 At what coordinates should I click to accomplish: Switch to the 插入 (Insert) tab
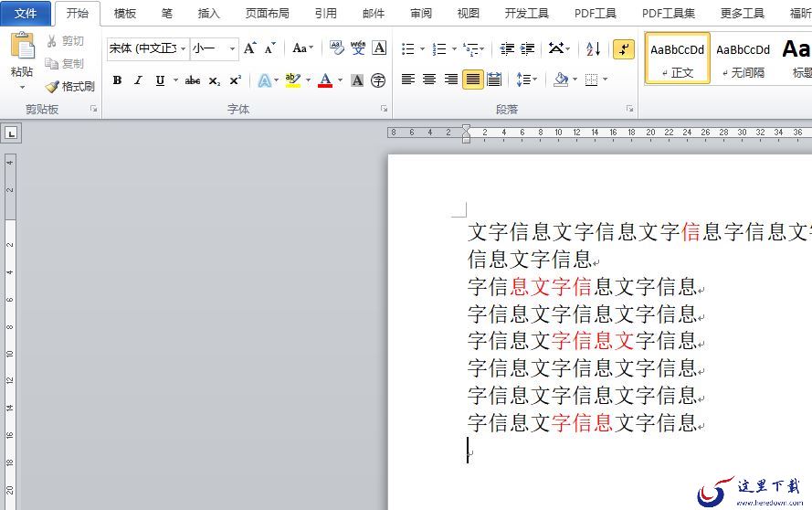(x=208, y=14)
